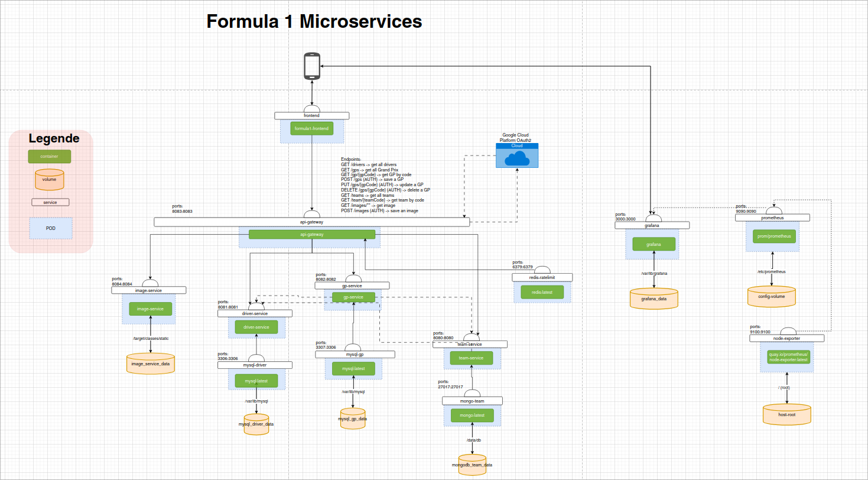Image resolution: width=868 pixels, height=480 pixels.
Task: Click the white image-service service bar
Action: pos(149,290)
